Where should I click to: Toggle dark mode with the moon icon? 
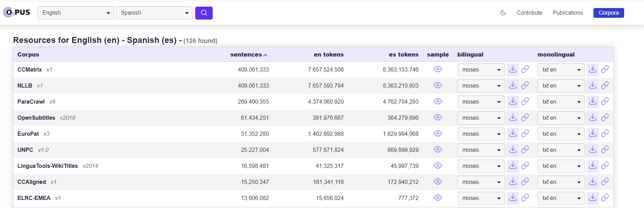503,13
